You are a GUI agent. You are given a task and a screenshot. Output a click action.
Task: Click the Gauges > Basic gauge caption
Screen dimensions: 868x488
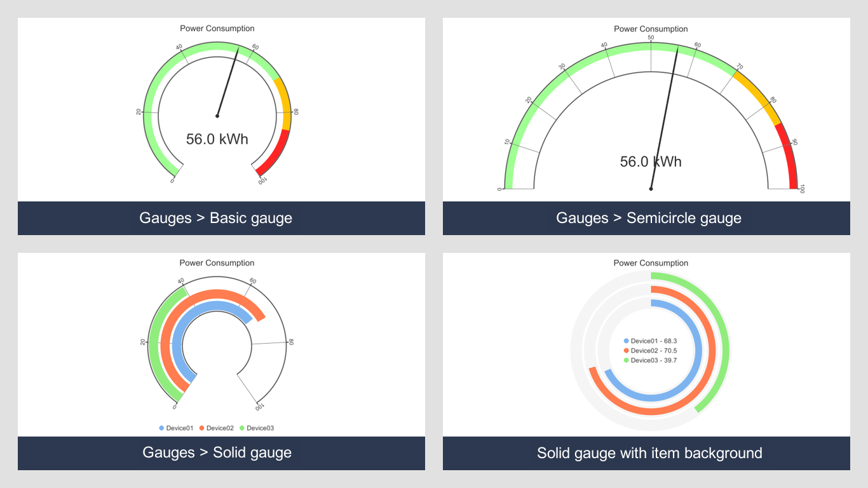216,218
